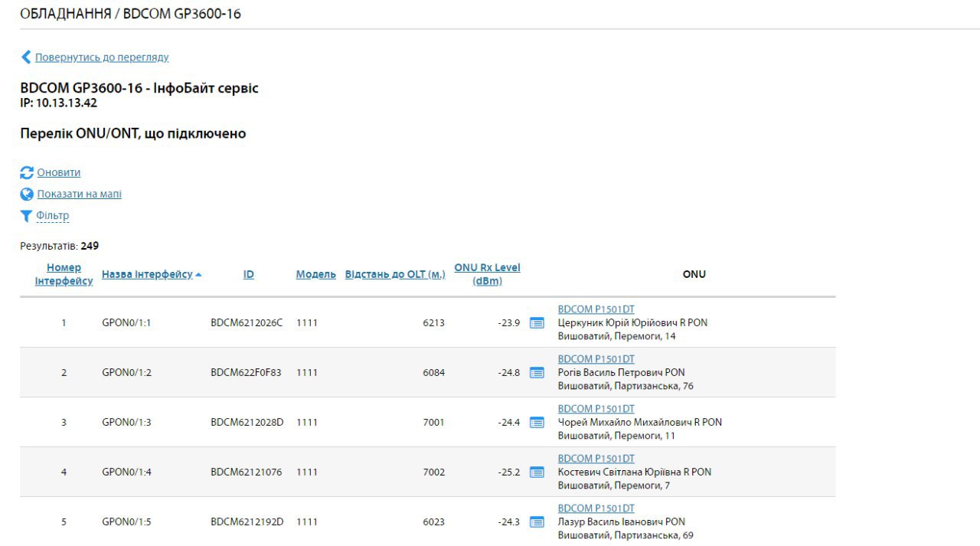Click the filter funnel icon
Viewport: 980px width, 546px height.
(x=26, y=216)
